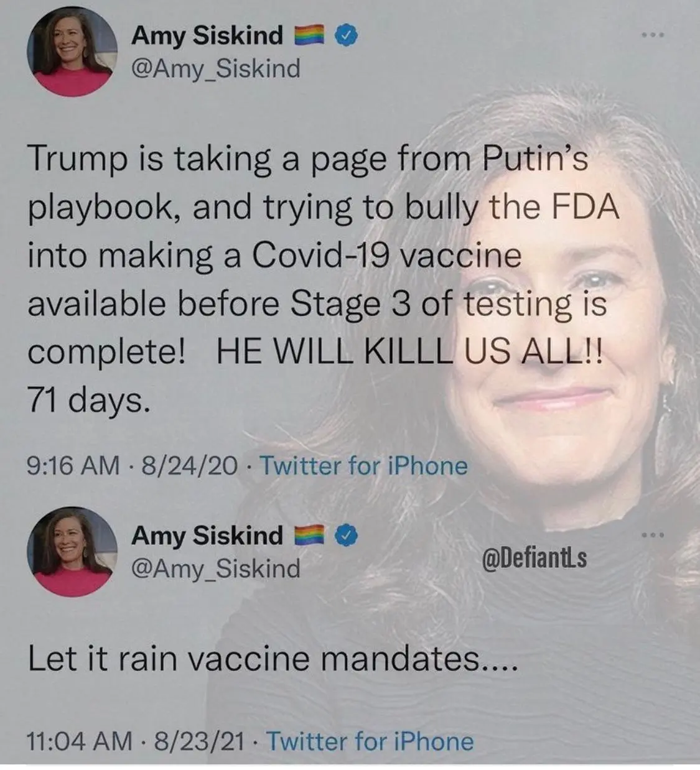
Task: Click the Amy Siskind display name above the Trump tweet
Action: (x=207, y=36)
